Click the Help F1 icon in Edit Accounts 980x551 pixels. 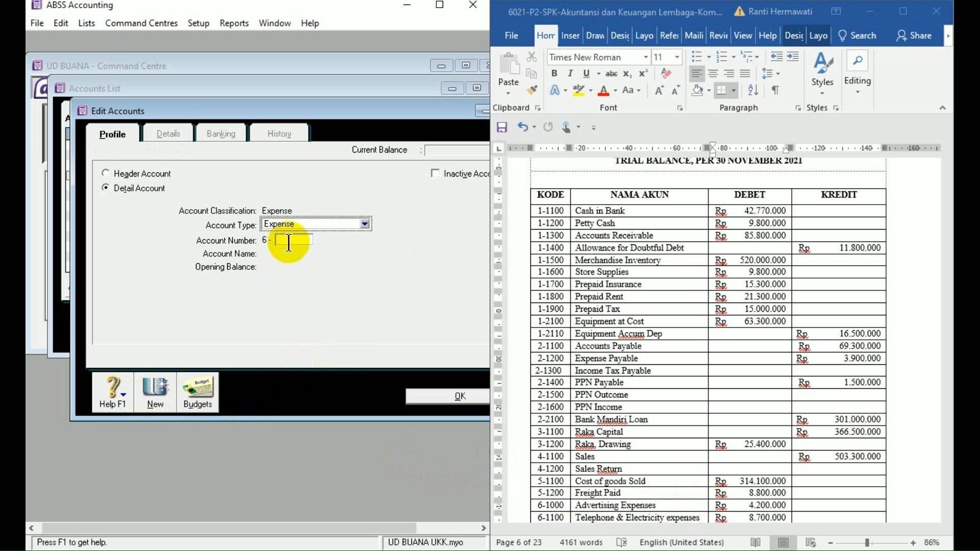click(113, 392)
